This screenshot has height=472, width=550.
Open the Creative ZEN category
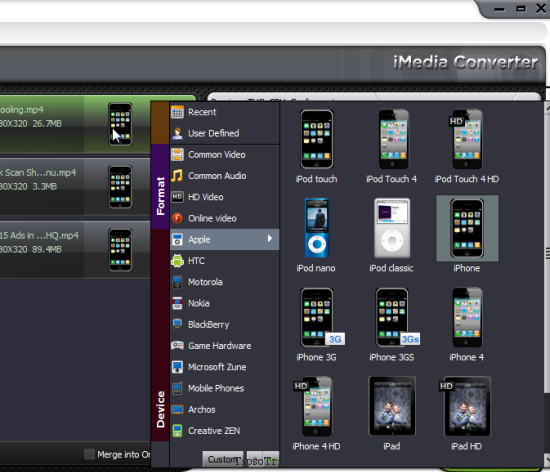(224, 431)
